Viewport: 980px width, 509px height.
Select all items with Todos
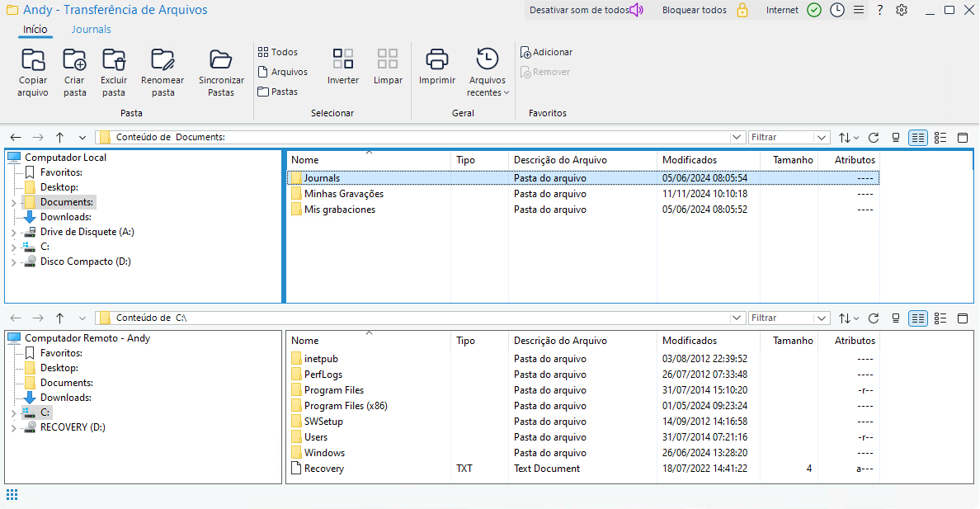pyautogui.click(x=278, y=52)
